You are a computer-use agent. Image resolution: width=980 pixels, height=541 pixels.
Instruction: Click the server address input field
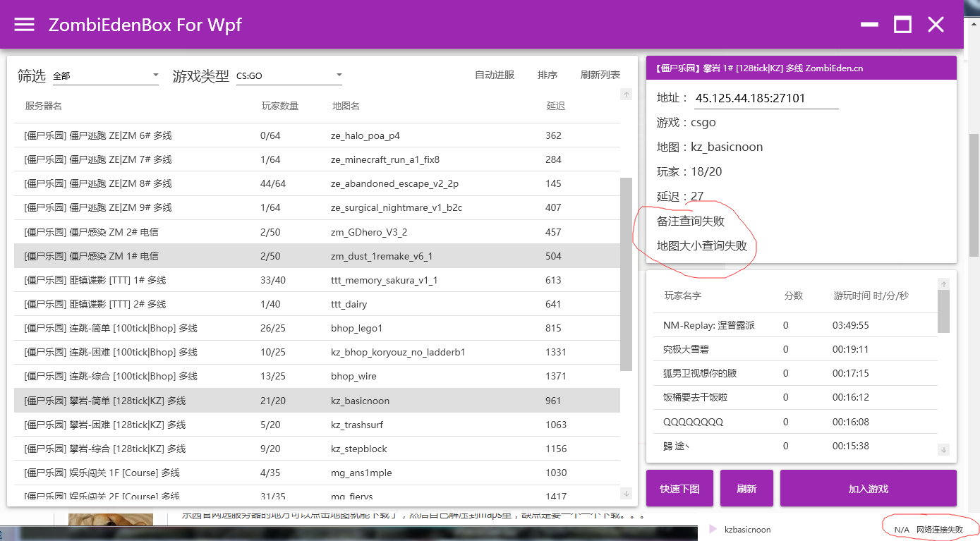coord(766,99)
